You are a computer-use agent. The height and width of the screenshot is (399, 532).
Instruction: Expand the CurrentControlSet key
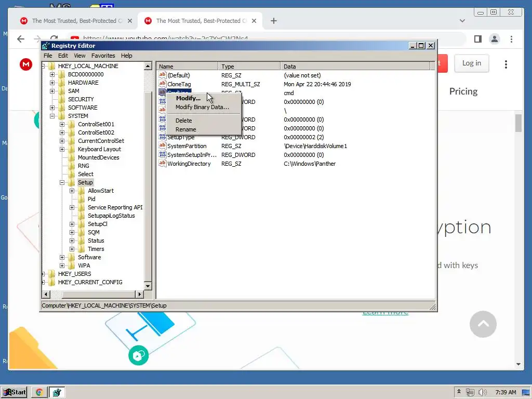pyautogui.click(x=62, y=141)
